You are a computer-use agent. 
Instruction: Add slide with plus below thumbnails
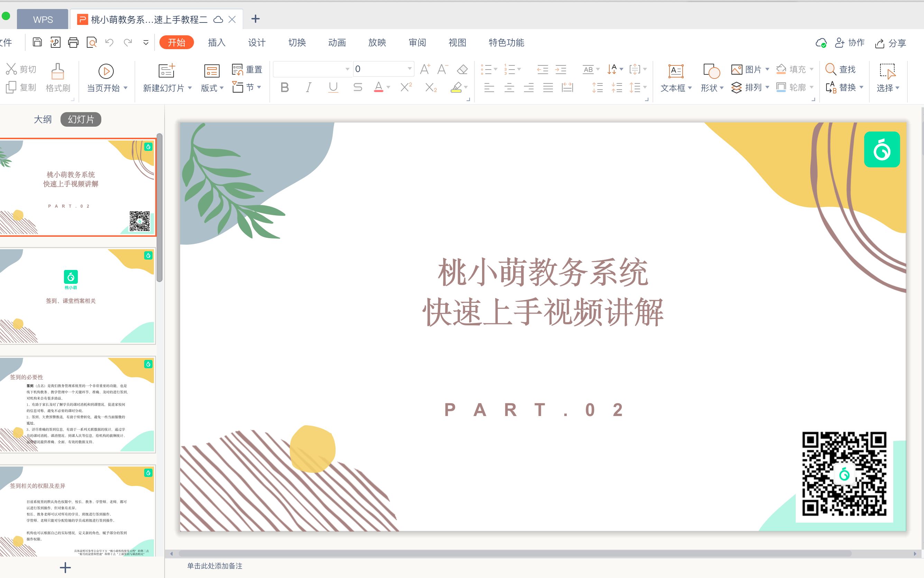(65, 567)
